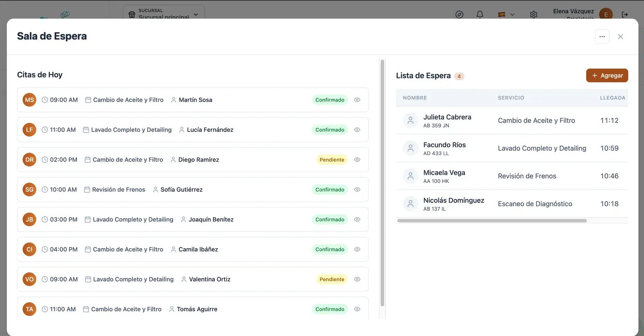Click the MS avatar for Martín Sosa
The image size is (644, 336).
(x=29, y=100)
